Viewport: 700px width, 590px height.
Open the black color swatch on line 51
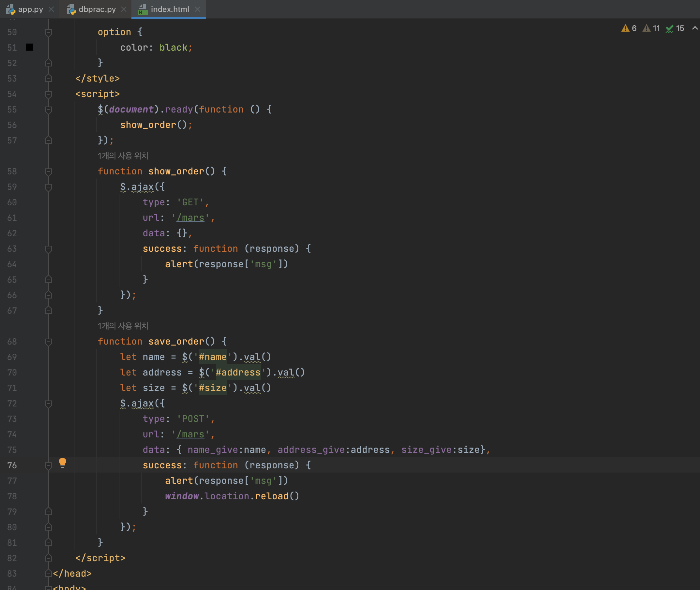click(x=30, y=47)
